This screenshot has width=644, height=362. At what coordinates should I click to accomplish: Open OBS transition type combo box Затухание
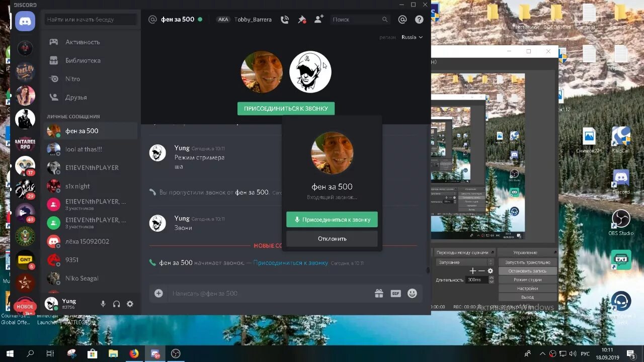(x=465, y=262)
